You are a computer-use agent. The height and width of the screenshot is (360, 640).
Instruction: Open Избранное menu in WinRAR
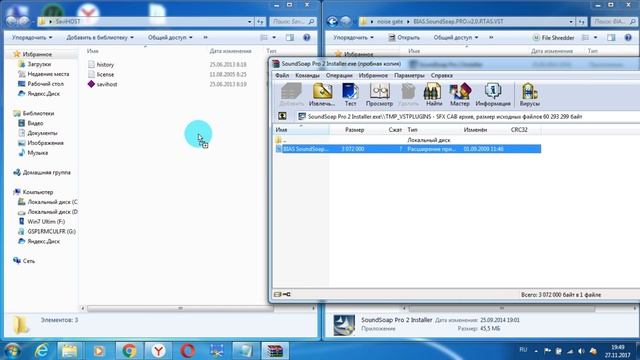[x=373, y=76]
